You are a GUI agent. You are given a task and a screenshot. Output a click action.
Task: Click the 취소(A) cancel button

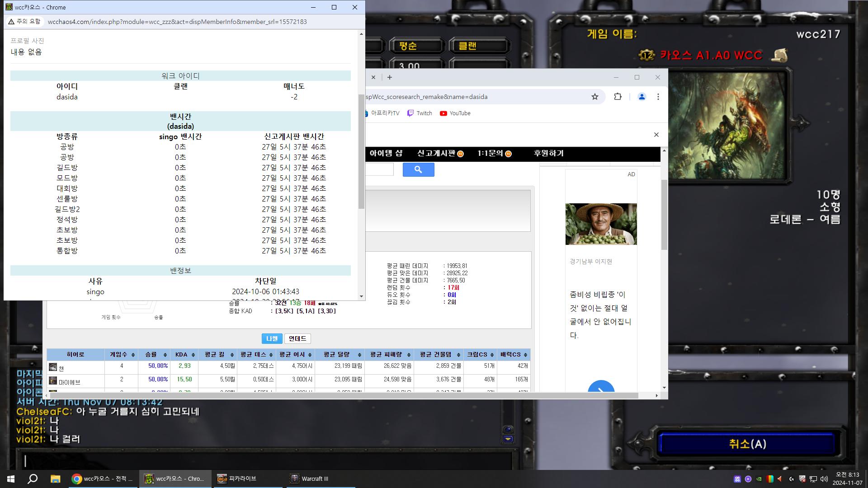tap(747, 444)
